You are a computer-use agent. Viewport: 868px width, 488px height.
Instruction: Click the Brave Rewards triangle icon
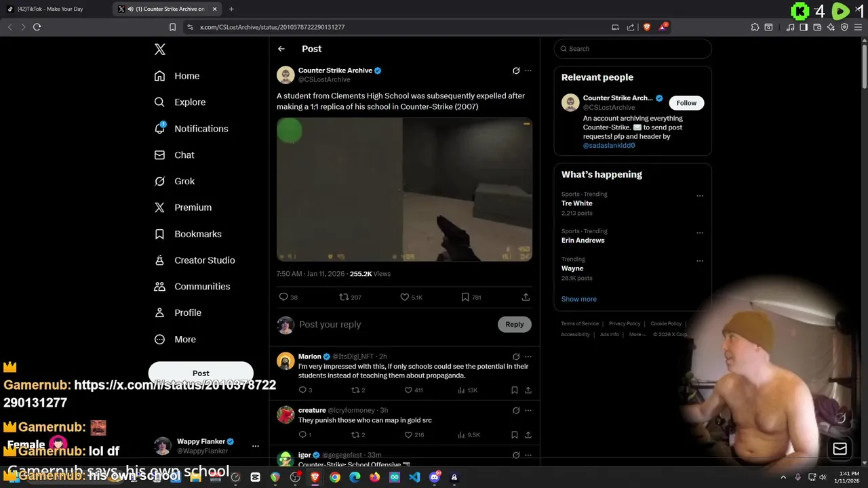point(663,27)
